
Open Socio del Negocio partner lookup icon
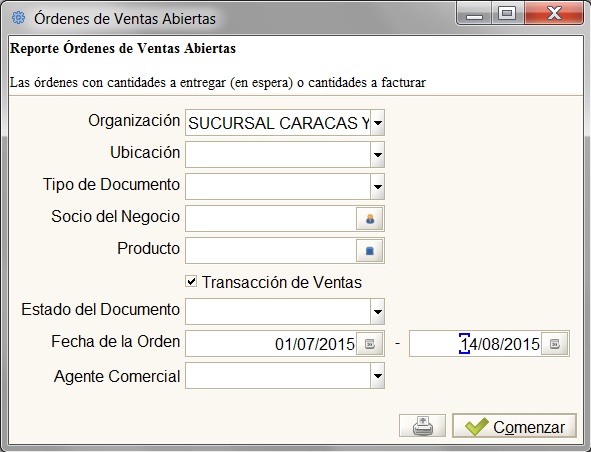(370, 219)
